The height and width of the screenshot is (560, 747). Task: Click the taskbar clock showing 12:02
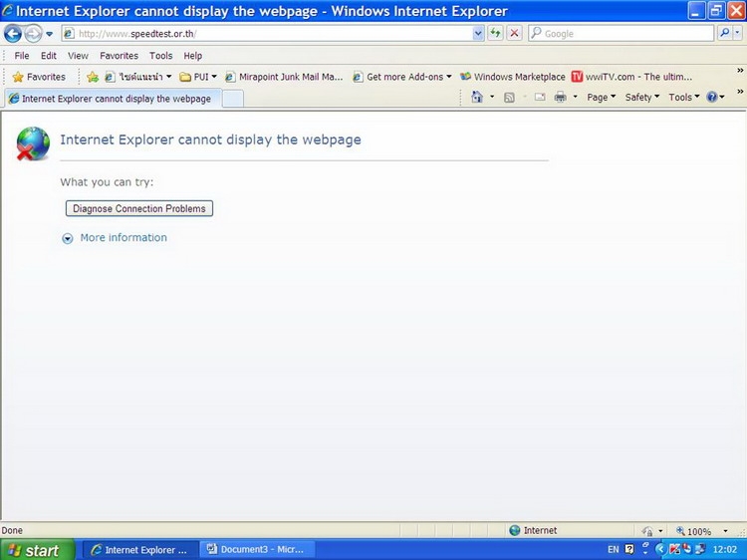(725, 549)
